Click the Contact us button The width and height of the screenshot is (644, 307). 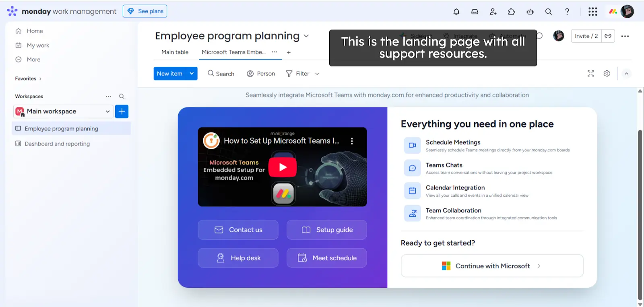click(238, 230)
